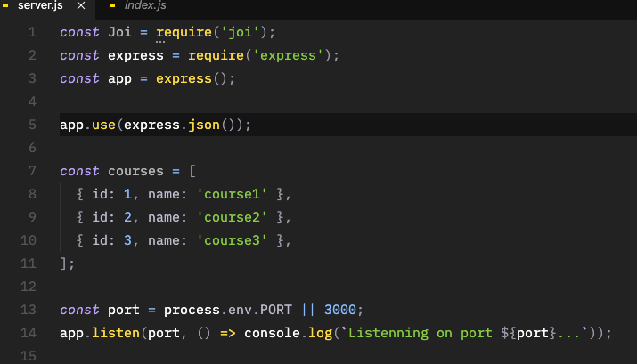Click the 3000 number literal
637x364 pixels.
coord(340,310)
